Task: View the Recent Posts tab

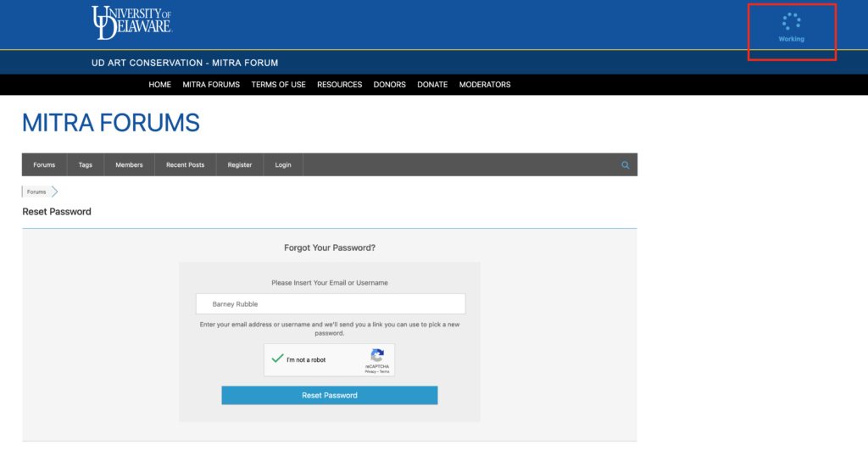Action: coord(185,165)
